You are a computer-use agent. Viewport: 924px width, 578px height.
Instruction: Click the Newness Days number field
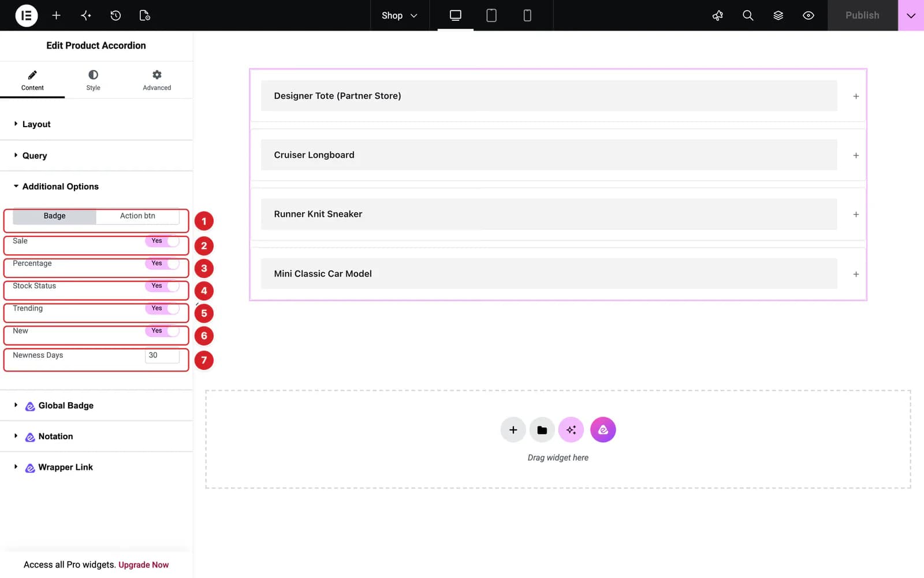162,355
